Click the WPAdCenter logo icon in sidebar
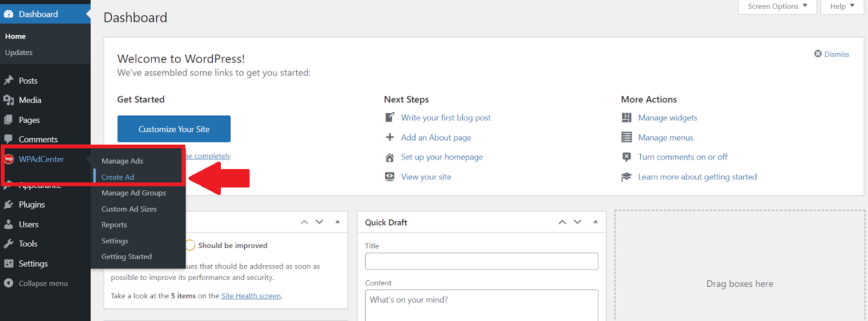 [x=9, y=159]
